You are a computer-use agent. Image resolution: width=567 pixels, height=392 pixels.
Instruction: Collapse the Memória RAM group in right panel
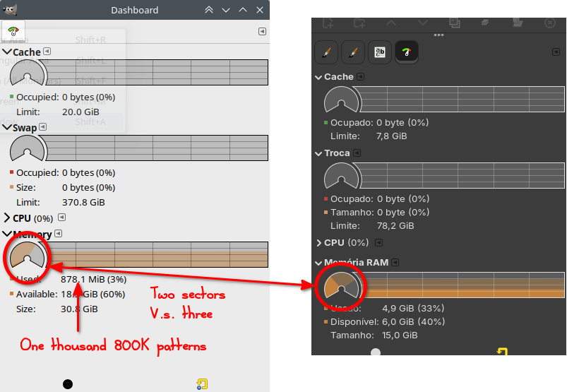pos(318,263)
